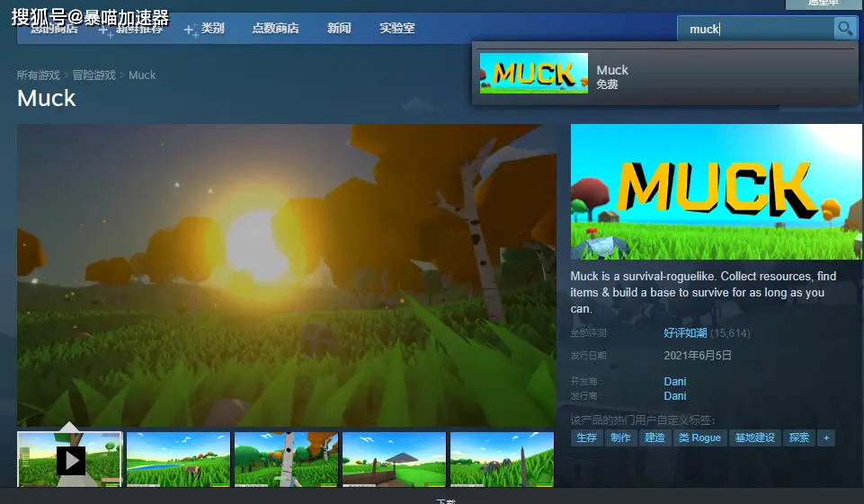Open developer Dani link
The width and height of the screenshot is (864, 504).
pyautogui.click(x=674, y=381)
